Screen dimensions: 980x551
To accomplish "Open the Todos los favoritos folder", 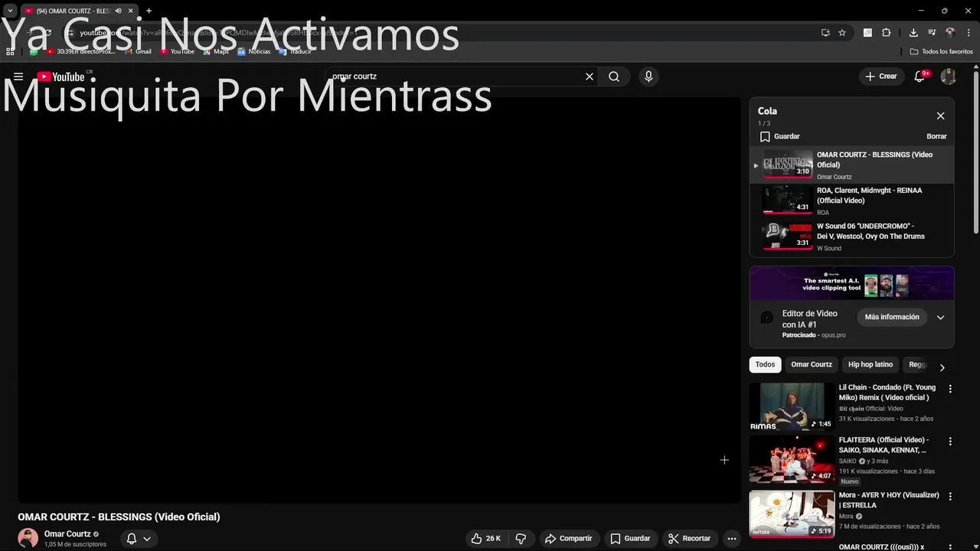I will pos(941,51).
